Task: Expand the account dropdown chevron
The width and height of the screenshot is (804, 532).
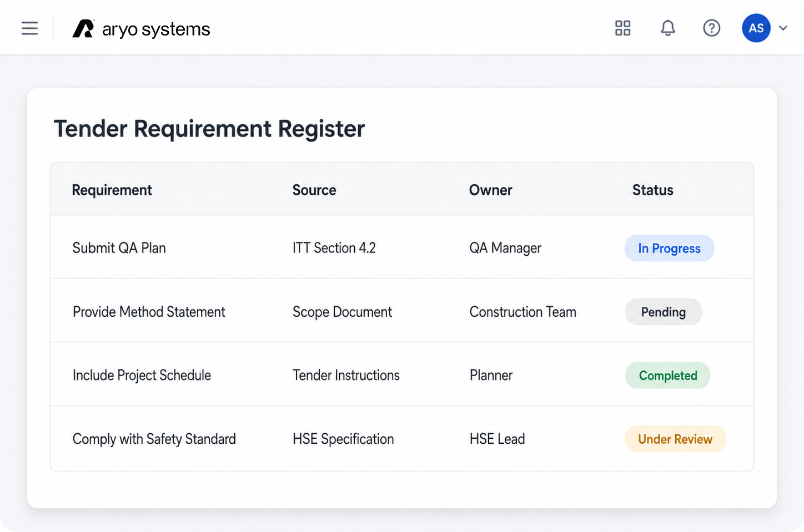Action: 783,28
